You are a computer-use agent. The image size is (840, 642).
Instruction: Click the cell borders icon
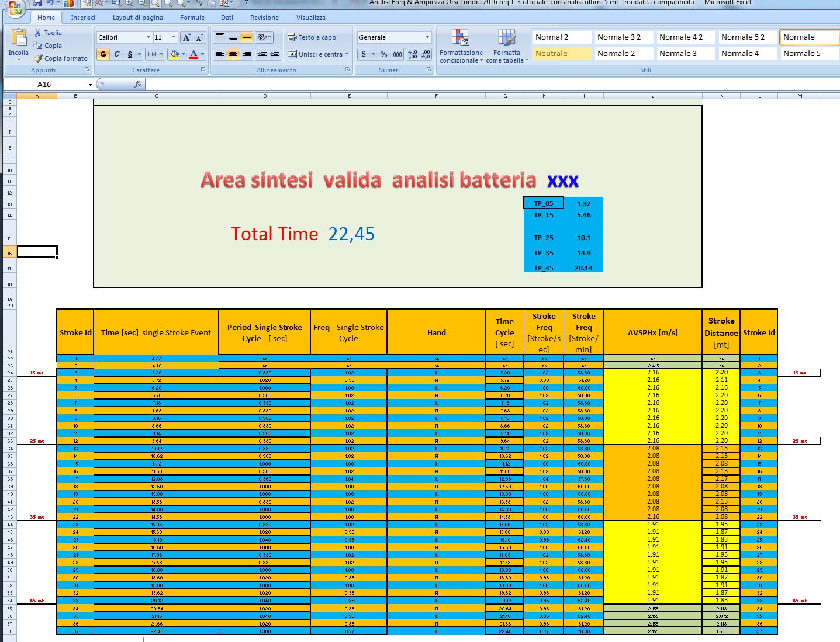point(152,54)
